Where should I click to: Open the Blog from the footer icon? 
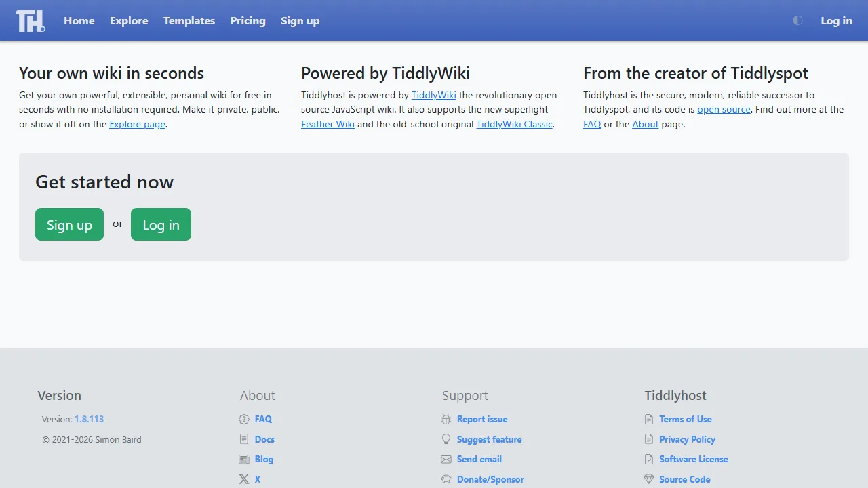[244, 459]
